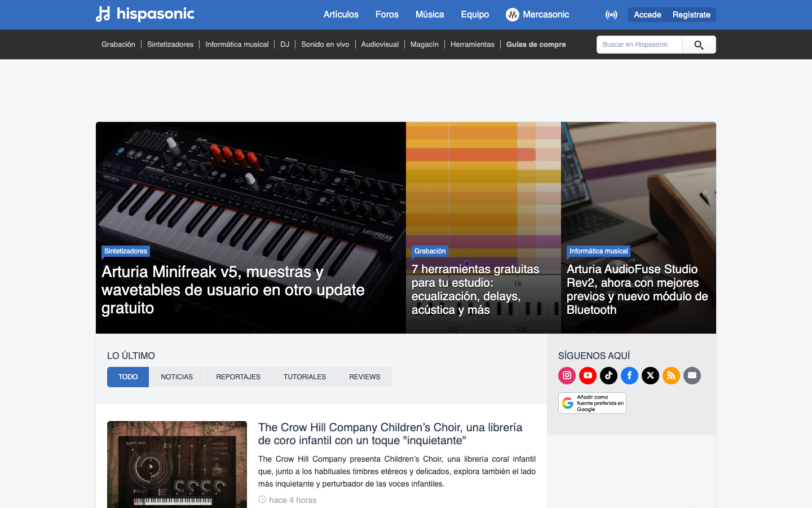Viewport: 812px width, 508px height.
Task: Open the RSS feed icon
Action: (x=671, y=375)
